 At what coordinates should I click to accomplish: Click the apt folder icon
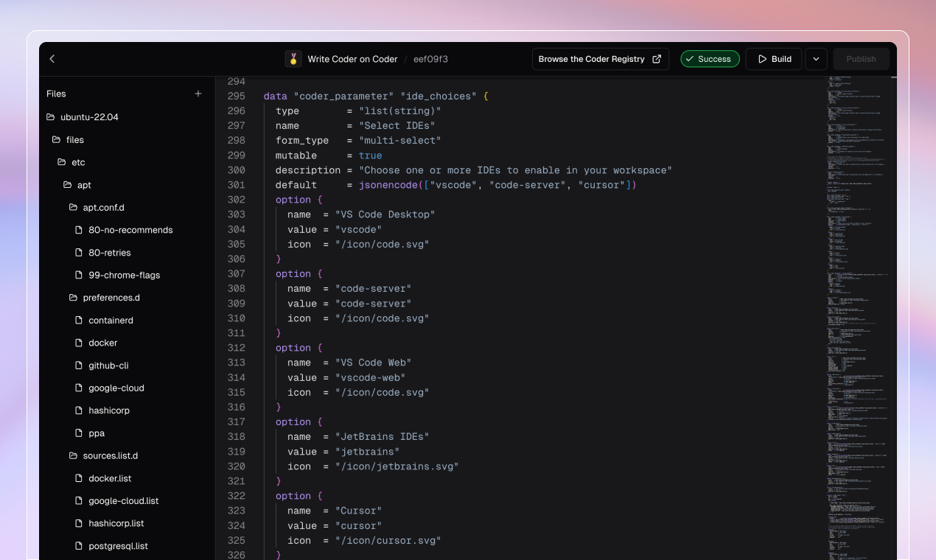tap(68, 185)
